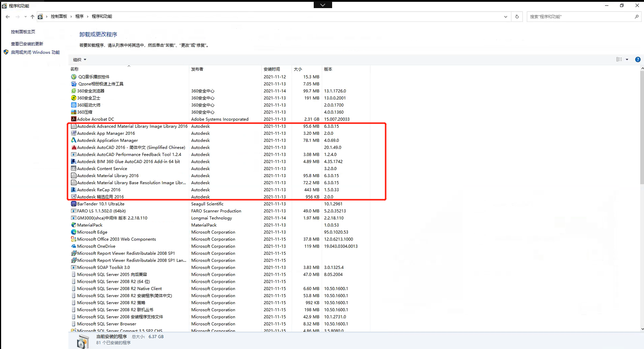Select the 360安全卫士 icon
The height and width of the screenshot is (349, 644).
coord(74,98)
